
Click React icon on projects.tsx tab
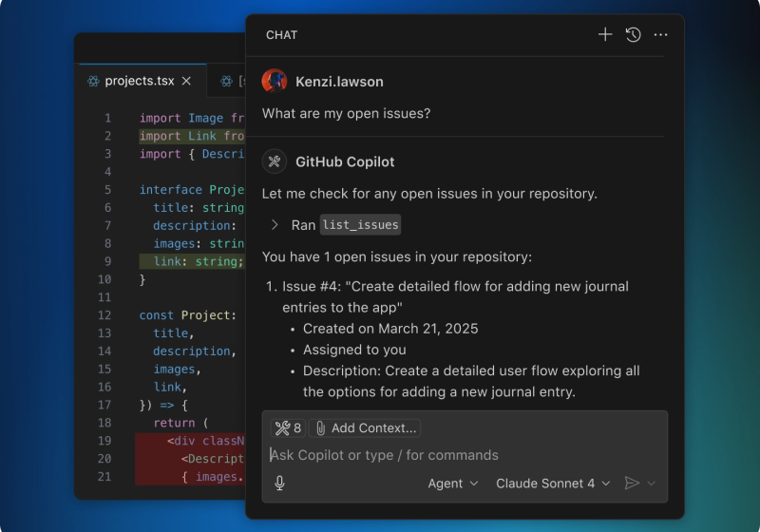tap(93, 81)
